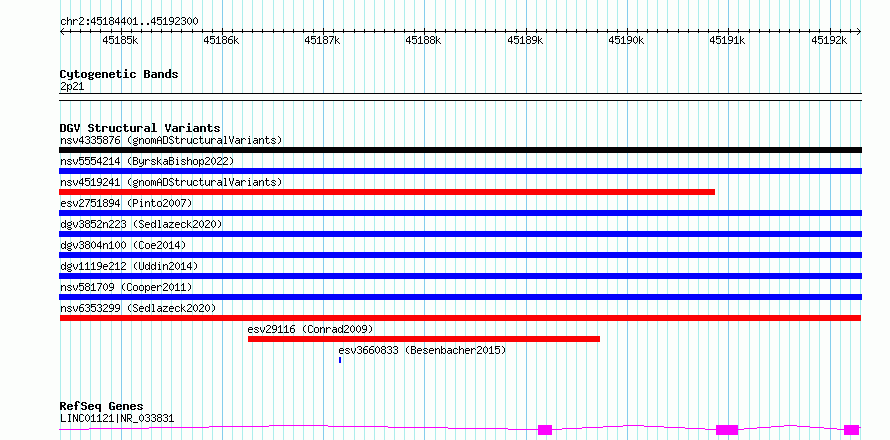Select the last magenta LINC01121 exon block

point(851,430)
